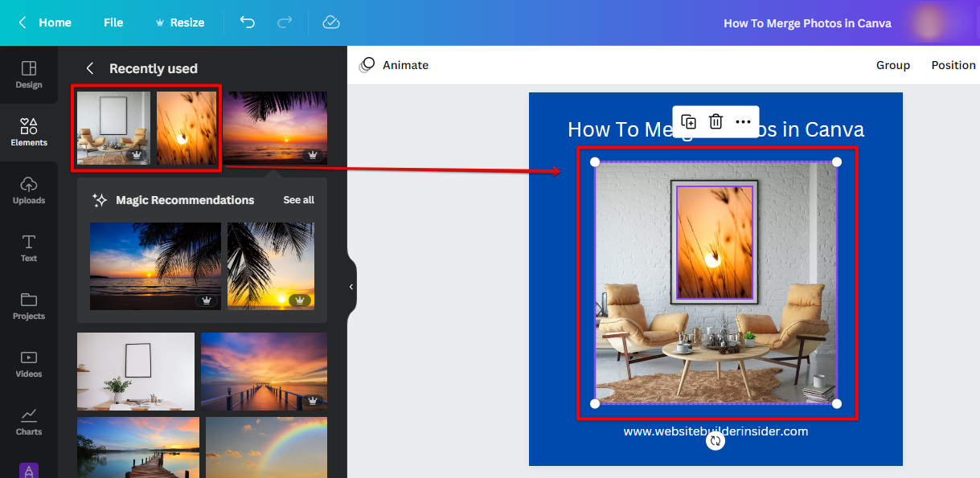Duplicate the selected element using the copy icon
The image size is (980, 478).
[688, 121]
